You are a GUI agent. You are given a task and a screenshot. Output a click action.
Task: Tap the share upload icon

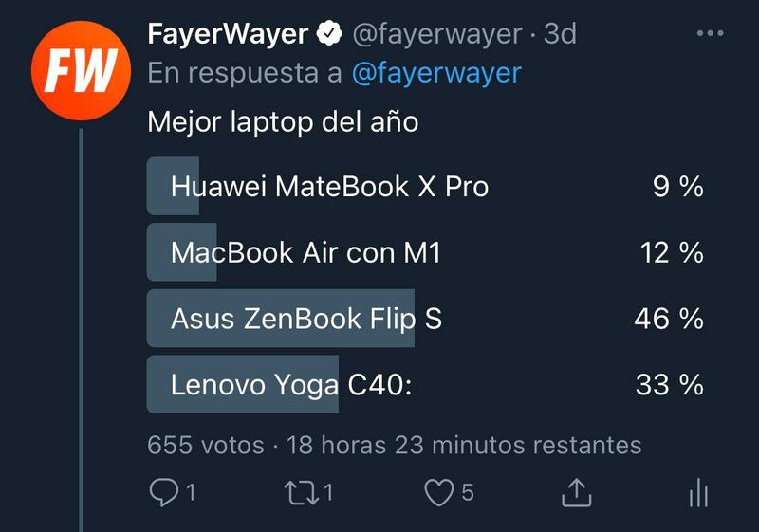pos(576,492)
